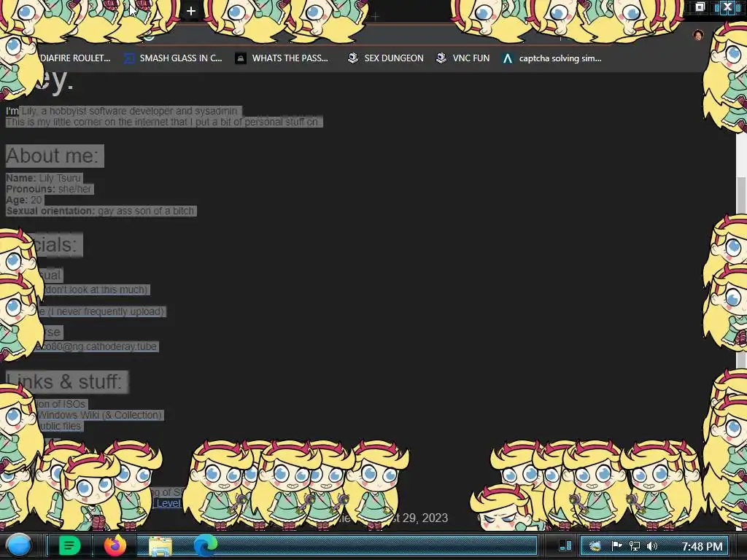Click the 'little corner on the internet' sentence
The height and width of the screenshot is (560, 747).
point(164,122)
